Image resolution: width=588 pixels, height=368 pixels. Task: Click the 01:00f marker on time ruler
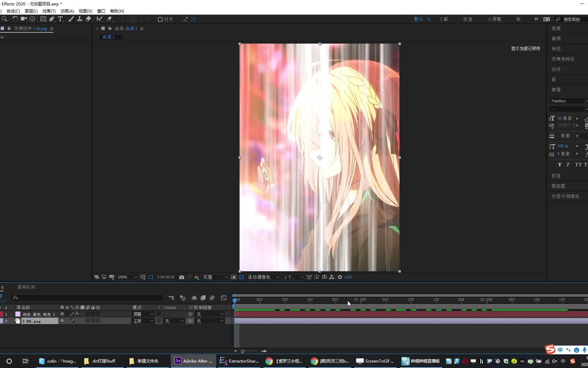[360, 300]
